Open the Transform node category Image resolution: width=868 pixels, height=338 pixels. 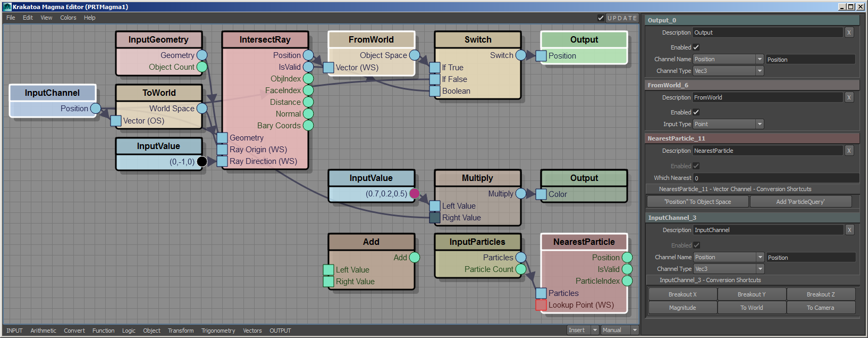pos(181,331)
